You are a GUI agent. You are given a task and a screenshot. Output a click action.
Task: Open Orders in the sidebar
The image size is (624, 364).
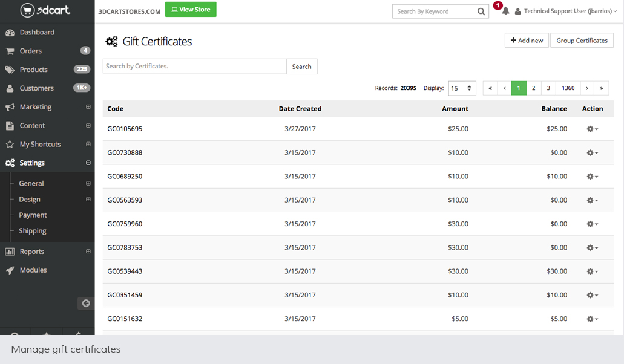[x=31, y=51]
